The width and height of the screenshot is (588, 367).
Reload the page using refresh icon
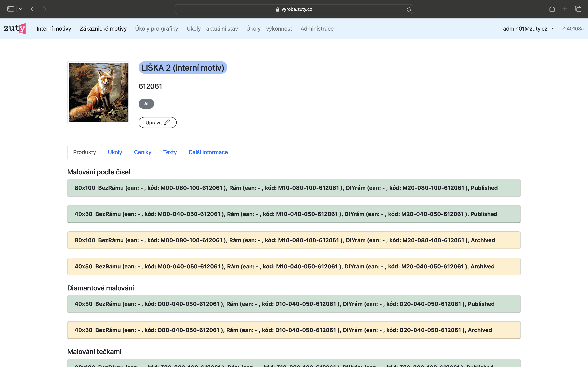pyautogui.click(x=408, y=9)
